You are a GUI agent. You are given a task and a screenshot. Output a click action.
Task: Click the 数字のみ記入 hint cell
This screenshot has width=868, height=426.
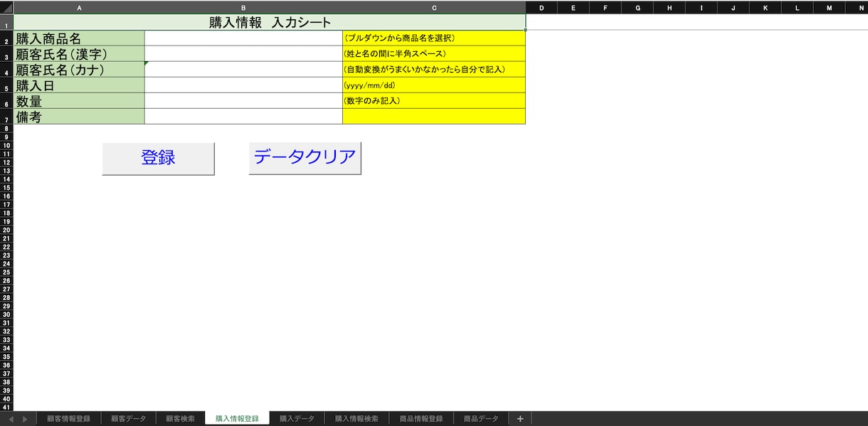coord(434,101)
